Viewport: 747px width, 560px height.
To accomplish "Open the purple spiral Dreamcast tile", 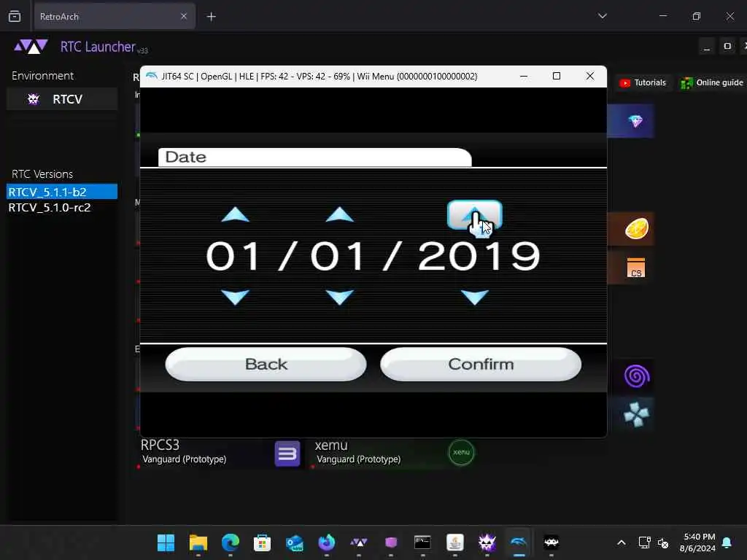I will [x=636, y=376].
